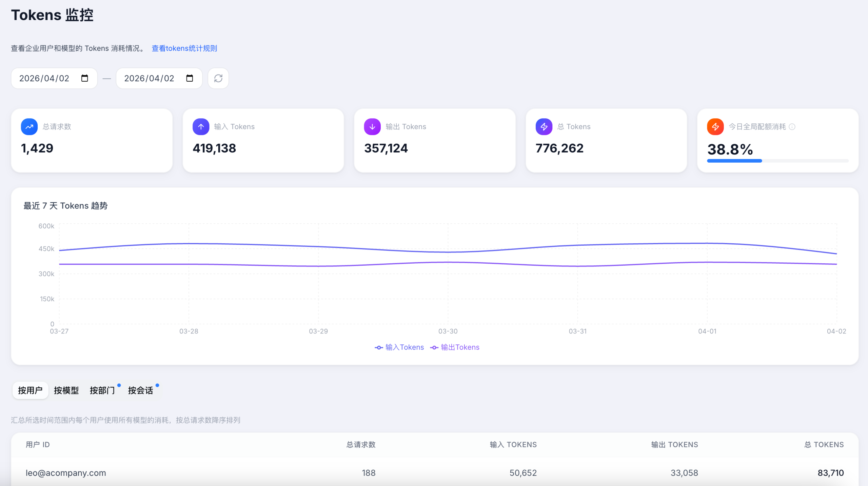Click the up-arrow icon on 输入 Tokens card
Image resolution: width=868 pixels, height=486 pixels.
pyautogui.click(x=201, y=127)
